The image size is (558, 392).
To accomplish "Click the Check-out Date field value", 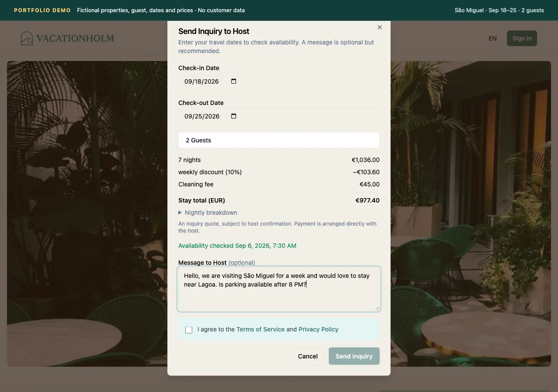I will click(201, 116).
